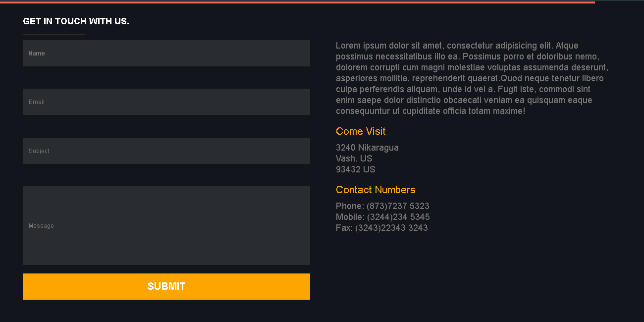Viewport: 644px width, 322px height.
Task: Click the Mobile number line
Action: pos(382,217)
